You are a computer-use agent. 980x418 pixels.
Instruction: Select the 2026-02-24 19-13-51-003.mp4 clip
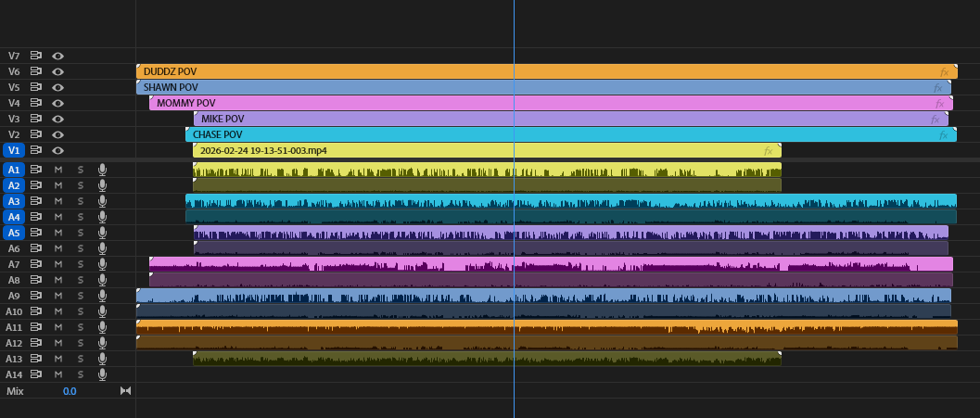click(x=487, y=150)
